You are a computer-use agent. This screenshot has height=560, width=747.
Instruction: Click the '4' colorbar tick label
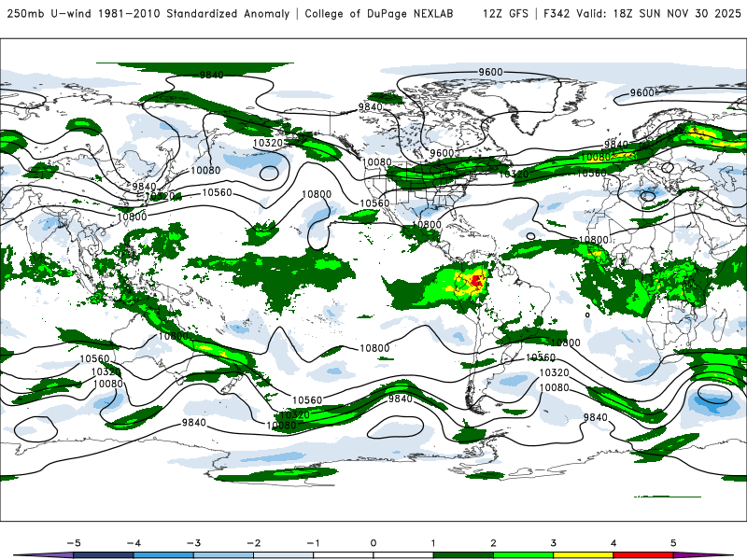point(613,543)
